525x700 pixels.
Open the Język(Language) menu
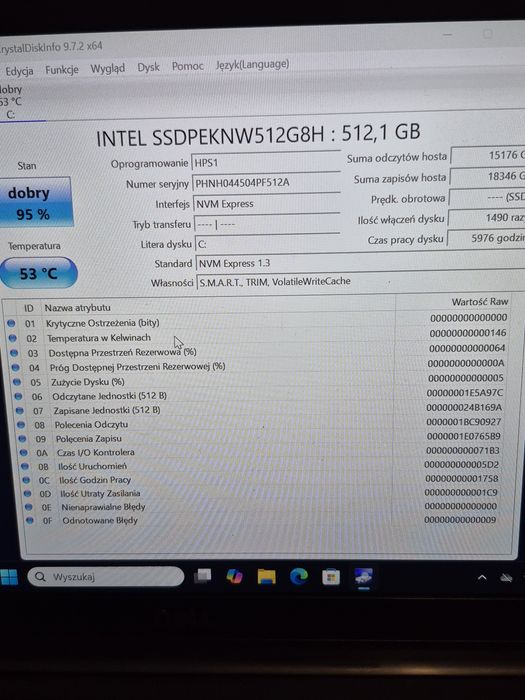[252, 65]
